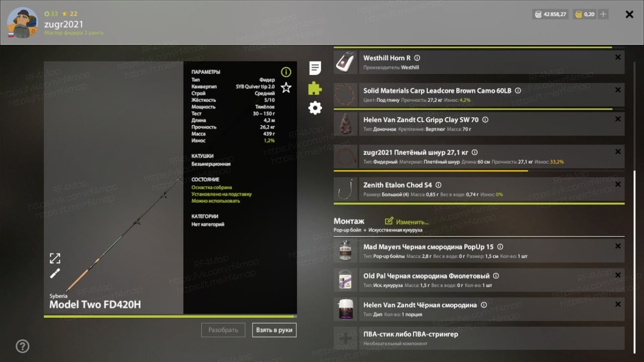Click Pop-up бойл + Искусственная кукуруза label

378,230
